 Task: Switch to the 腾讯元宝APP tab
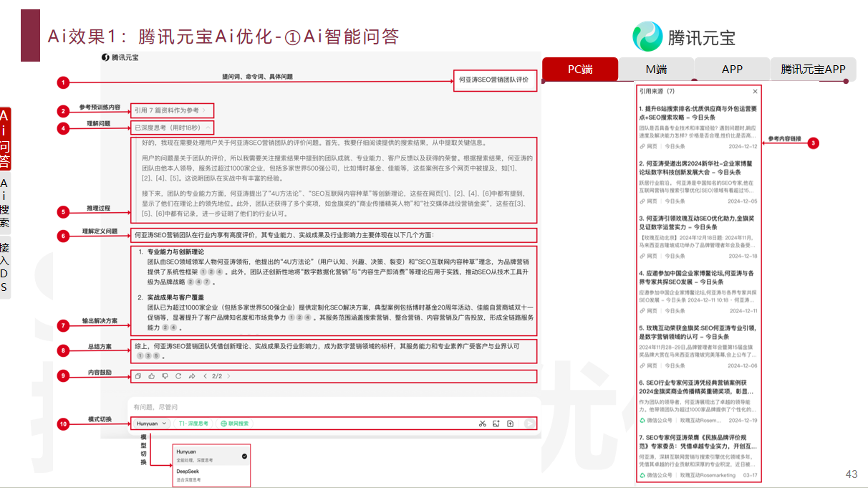click(813, 70)
